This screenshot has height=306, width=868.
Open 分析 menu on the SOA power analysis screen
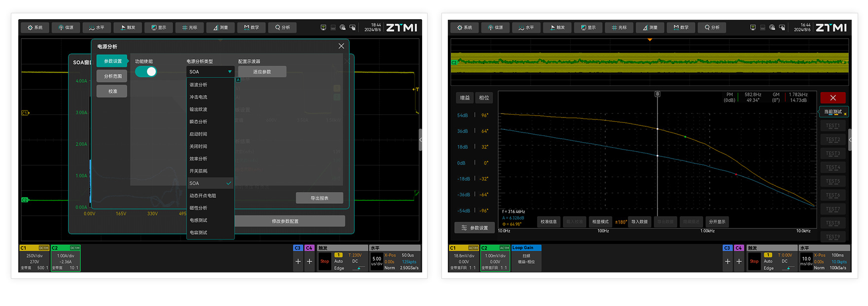[x=282, y=28]
